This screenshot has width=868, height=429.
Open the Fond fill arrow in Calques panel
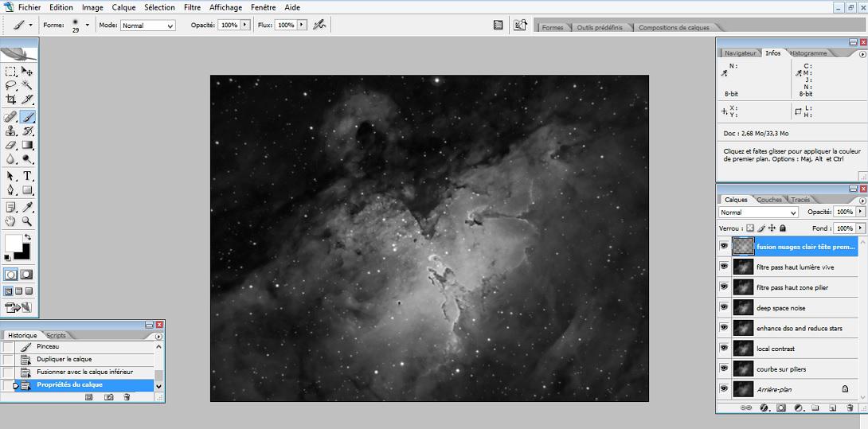click(860, 228)
